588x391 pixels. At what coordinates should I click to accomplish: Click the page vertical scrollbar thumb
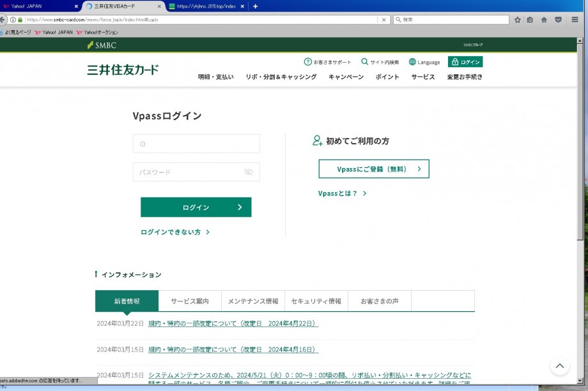coord(580,142)
